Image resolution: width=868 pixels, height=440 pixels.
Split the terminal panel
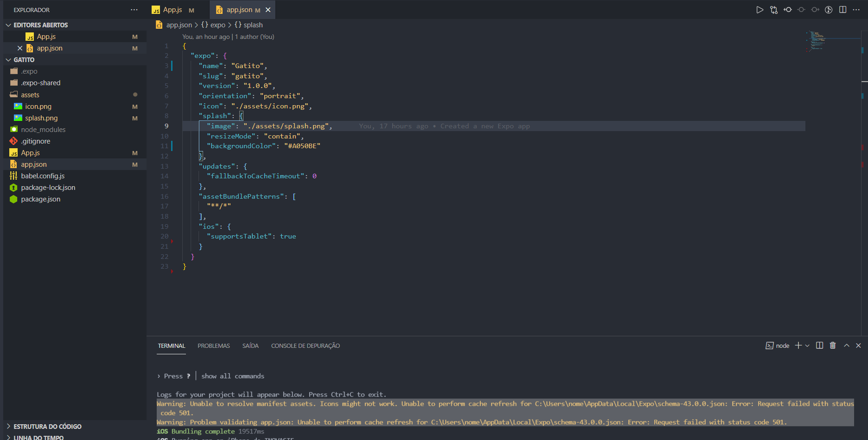tap(820, 346)
